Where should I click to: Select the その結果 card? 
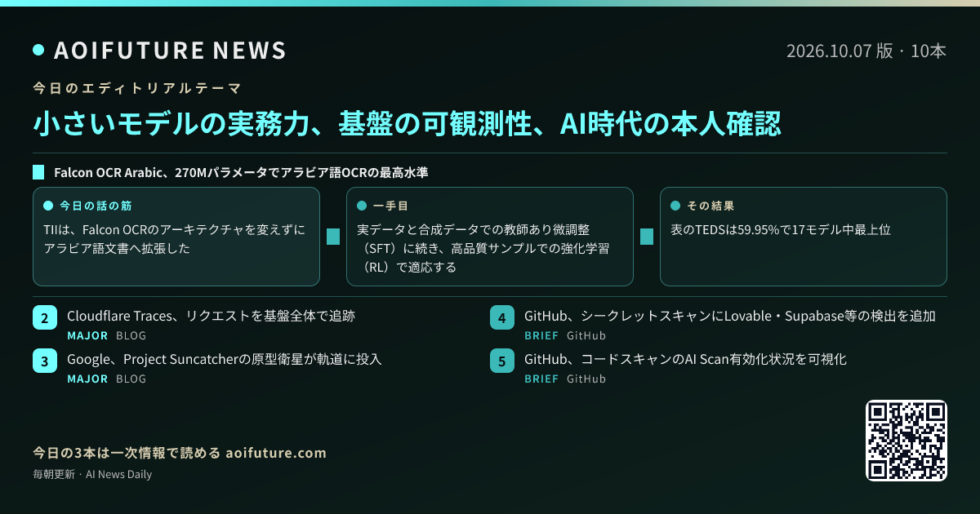(804, 237)
